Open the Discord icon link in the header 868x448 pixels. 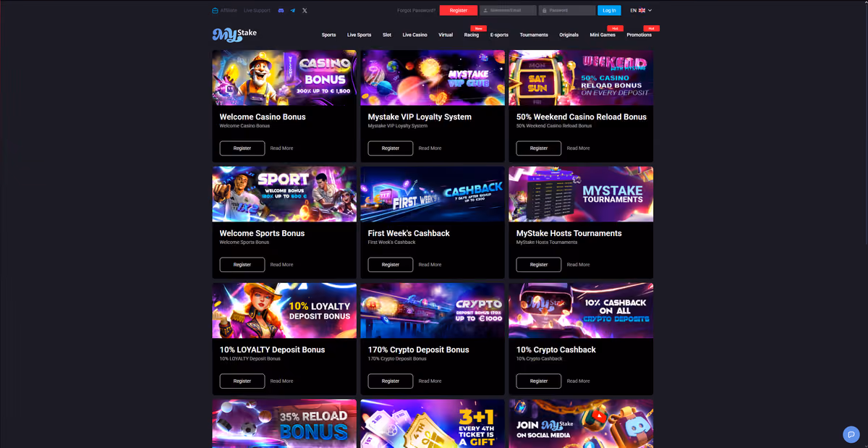[281, 11]
